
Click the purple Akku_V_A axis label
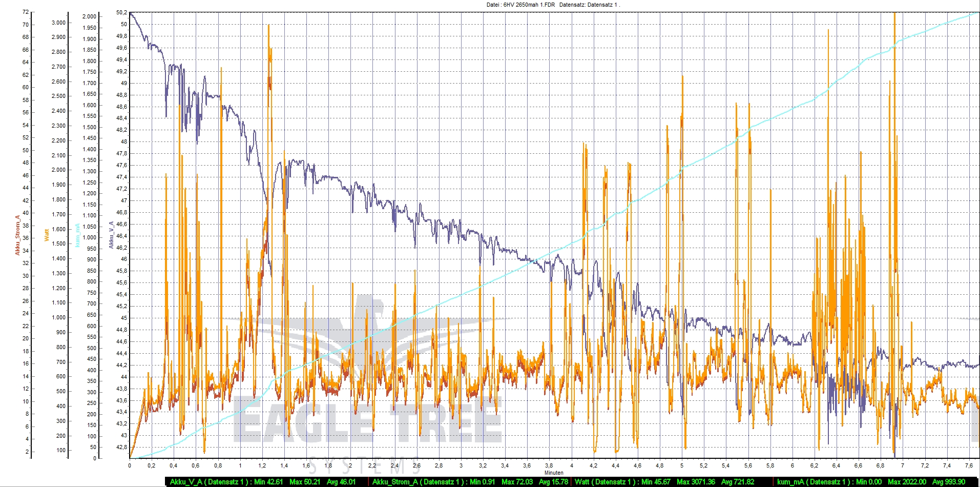111,235
